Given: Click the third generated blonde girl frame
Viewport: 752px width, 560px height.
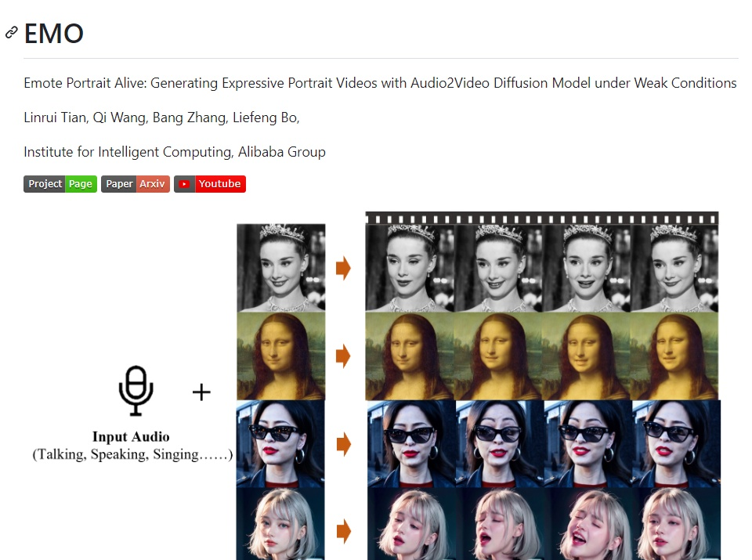Looking at the screenshot, I should 588,523.
